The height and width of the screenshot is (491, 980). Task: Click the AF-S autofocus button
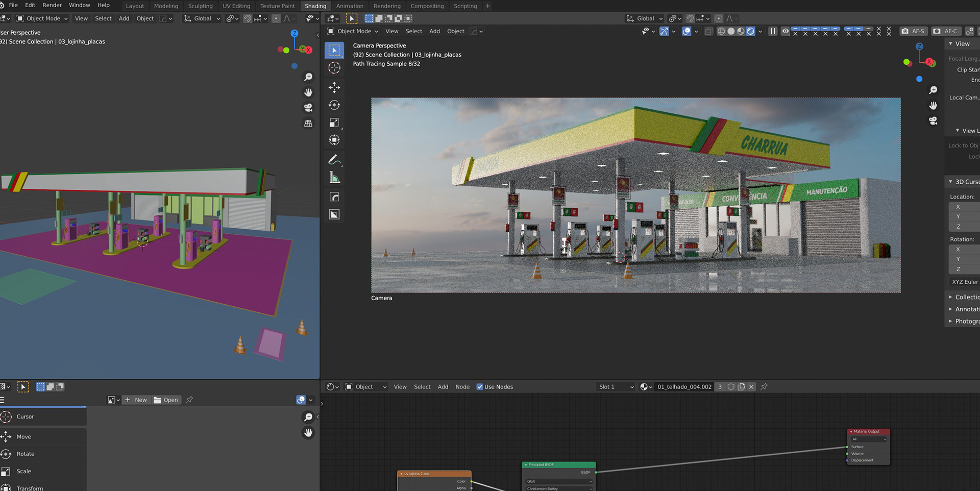point(913,31)
